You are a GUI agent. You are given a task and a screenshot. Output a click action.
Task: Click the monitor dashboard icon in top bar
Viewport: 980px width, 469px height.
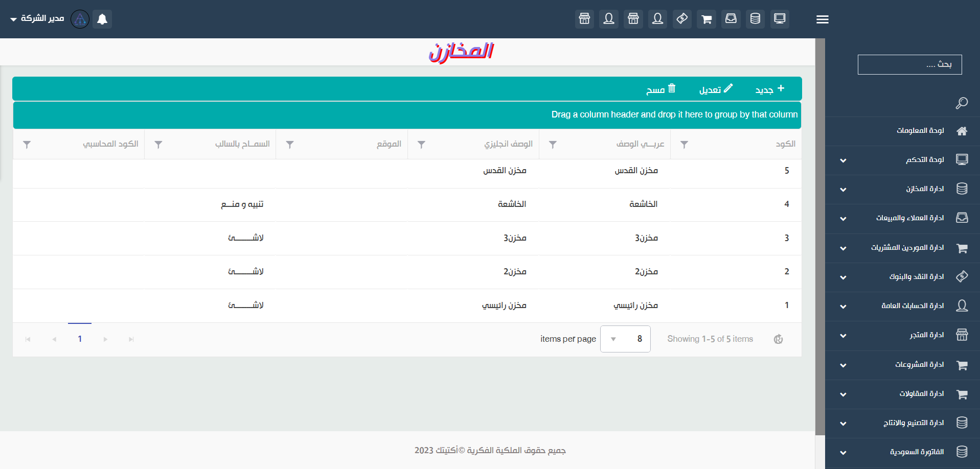780,19
